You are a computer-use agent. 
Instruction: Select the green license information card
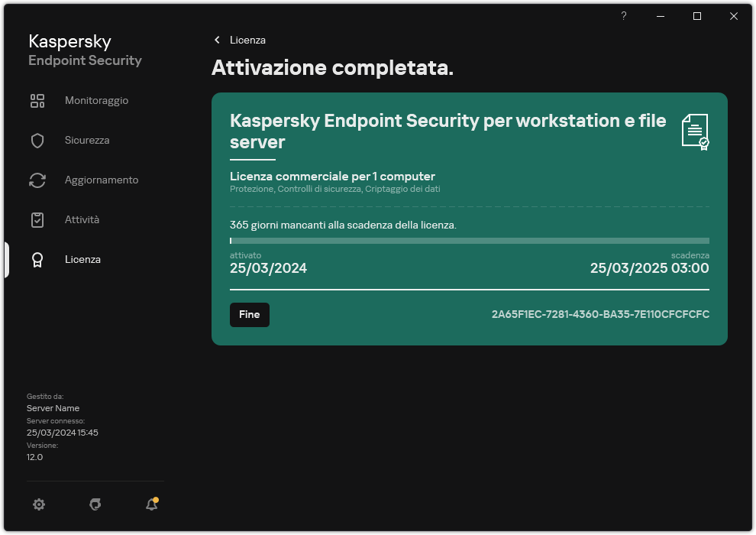(x=469, y=218)
